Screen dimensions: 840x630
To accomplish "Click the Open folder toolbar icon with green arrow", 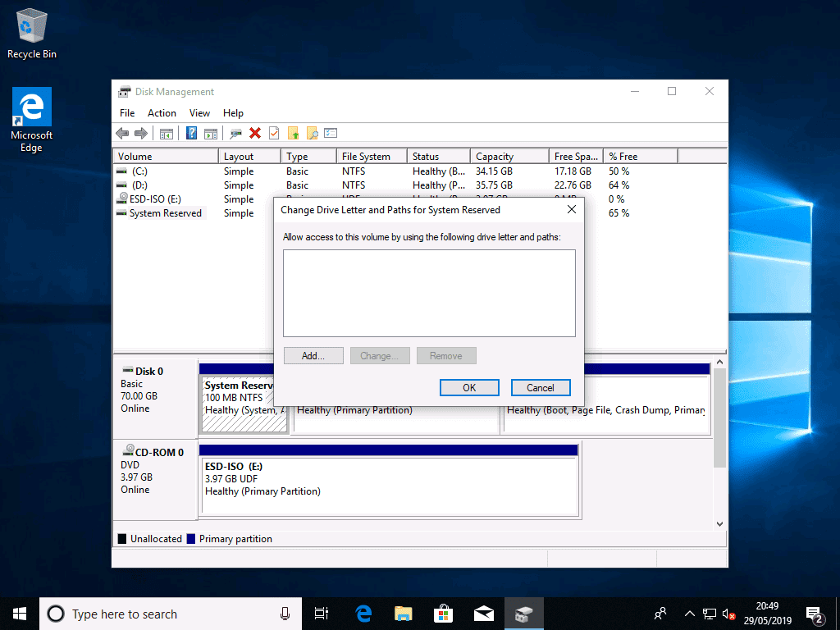I will 293,134.
